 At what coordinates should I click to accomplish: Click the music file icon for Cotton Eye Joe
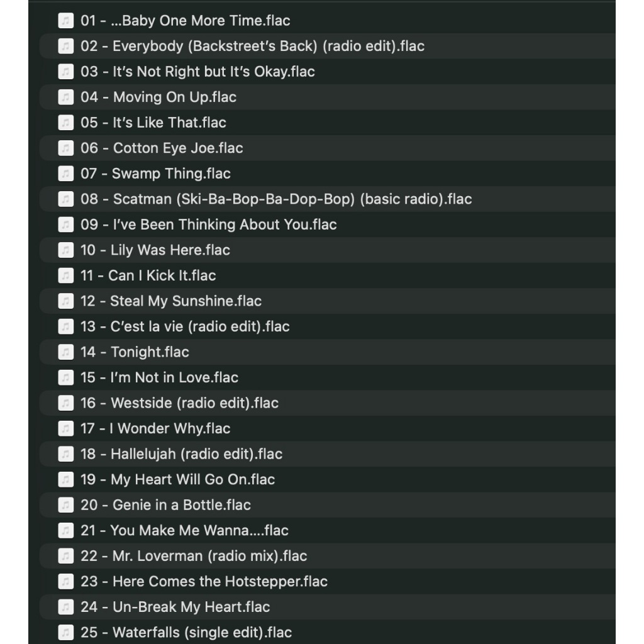(65, 148)
